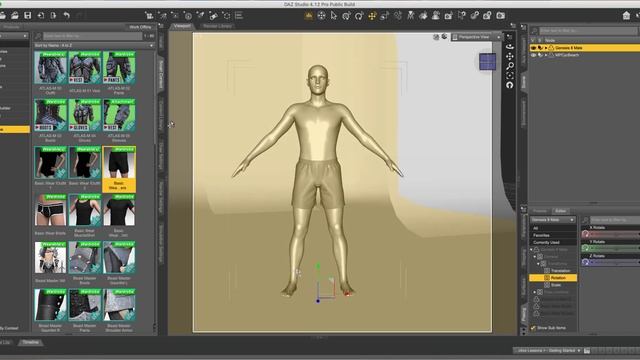Adjust the Z Rotate slider
This screenshot has height=360, width=640.
pos(615,262)
